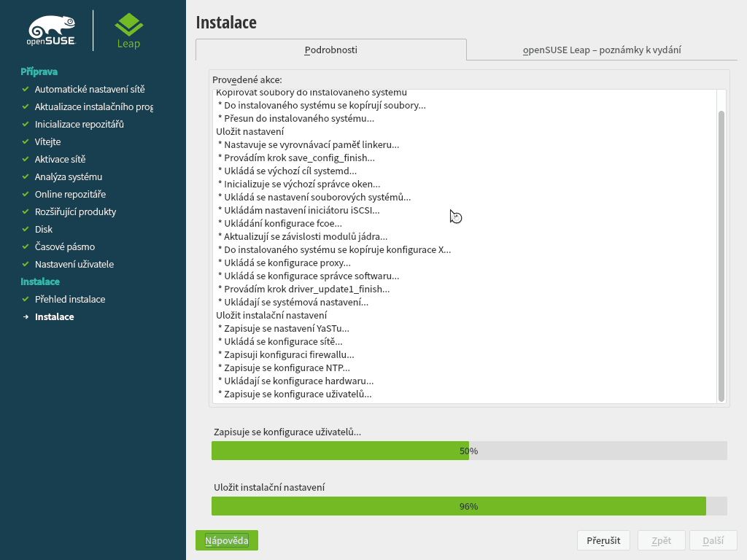Click the checkmark beside Analýza systému
Image resolution: width=747 pixels, height=560 pixels.
point(26,176)
